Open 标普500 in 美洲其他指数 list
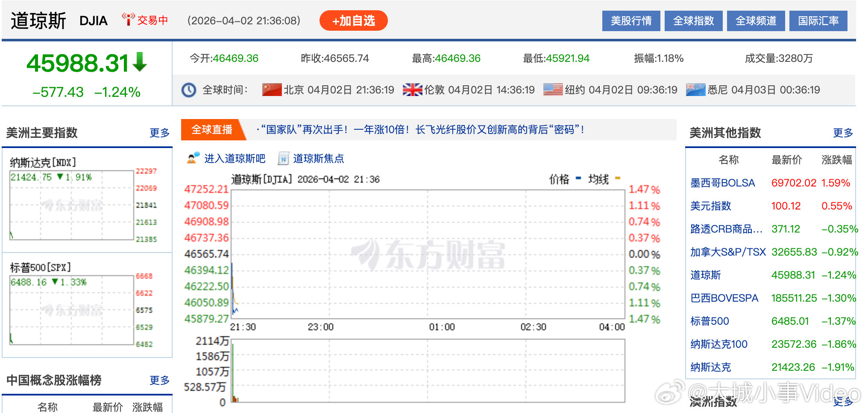The width and height of the screenshot is (868, 413). pyautogui.click(x=710, y=321)
